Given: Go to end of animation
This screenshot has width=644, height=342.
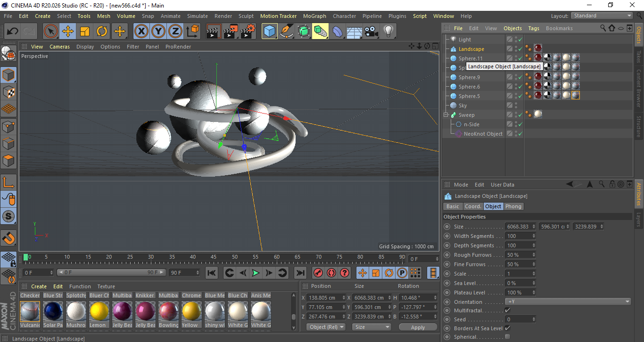Looking at the screenshot, I should (300, 273).
